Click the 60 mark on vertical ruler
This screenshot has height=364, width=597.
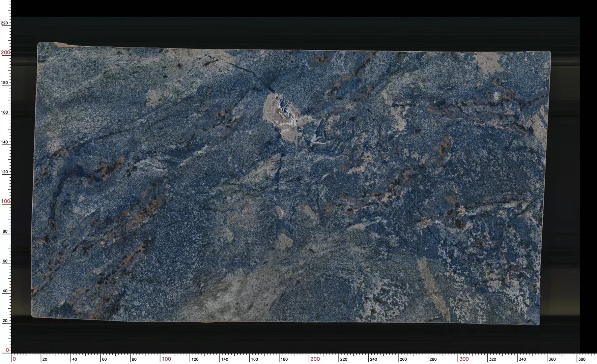coord(5,261)
